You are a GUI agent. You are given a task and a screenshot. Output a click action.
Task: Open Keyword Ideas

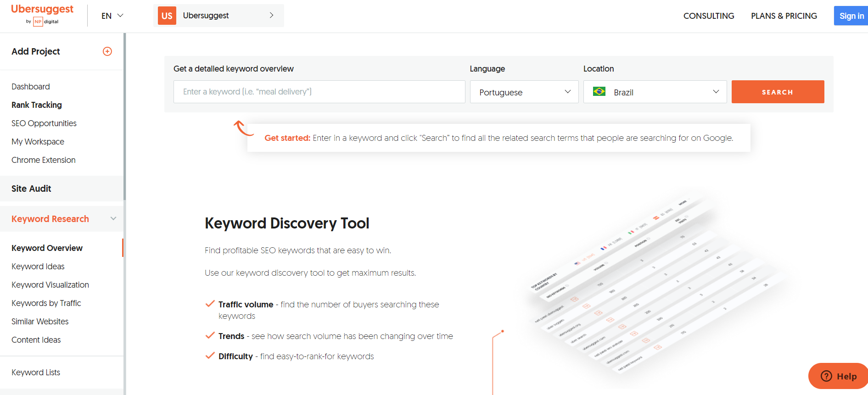click(38, 267)
